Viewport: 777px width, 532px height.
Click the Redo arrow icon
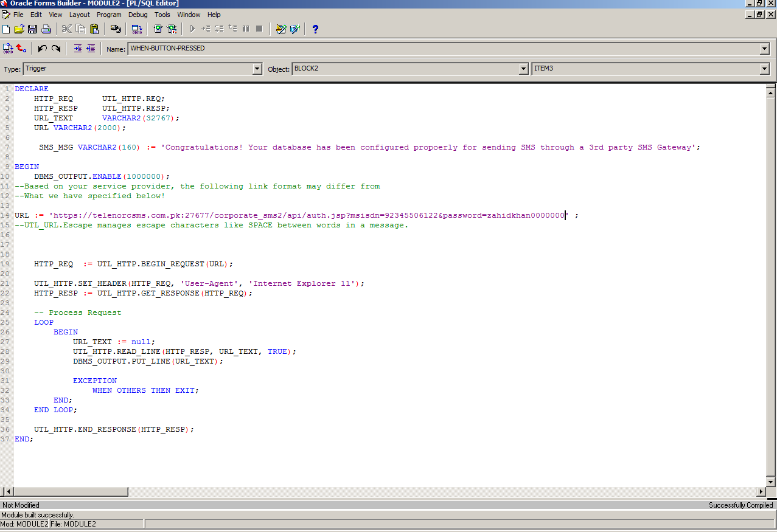56,48
